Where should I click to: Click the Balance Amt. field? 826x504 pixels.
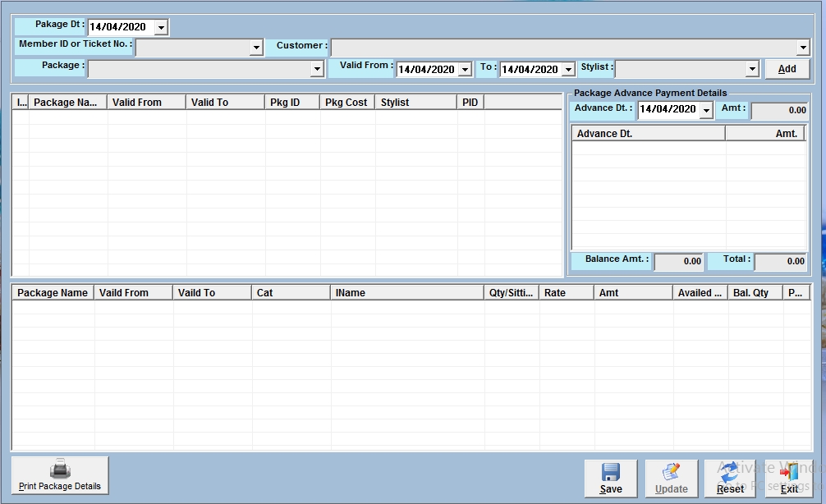click(678, 262)
